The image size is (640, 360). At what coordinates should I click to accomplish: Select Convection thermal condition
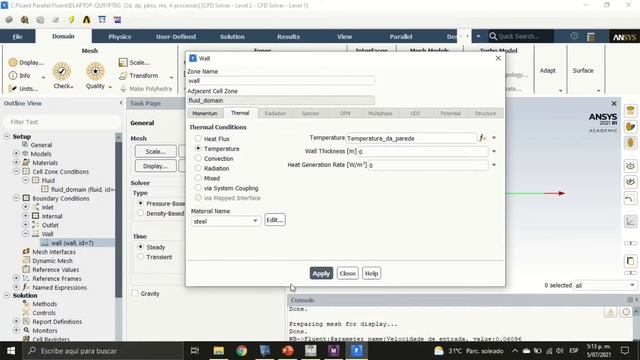coord(198,158)
